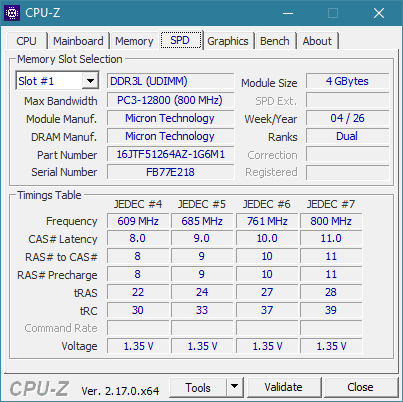Select the SPD tab

pyautogui.click(x=180, y=40)
